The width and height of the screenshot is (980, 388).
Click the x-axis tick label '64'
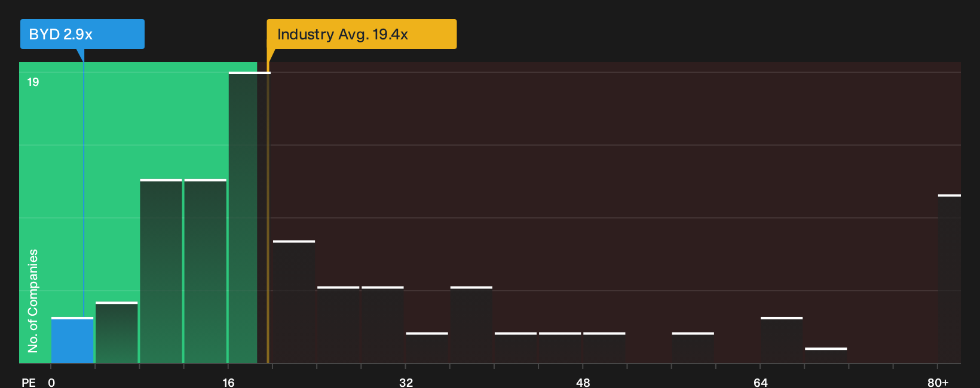coord(760,383)
